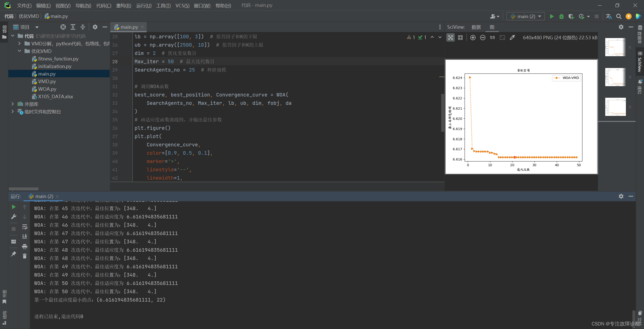Clear all run console output

25,256
